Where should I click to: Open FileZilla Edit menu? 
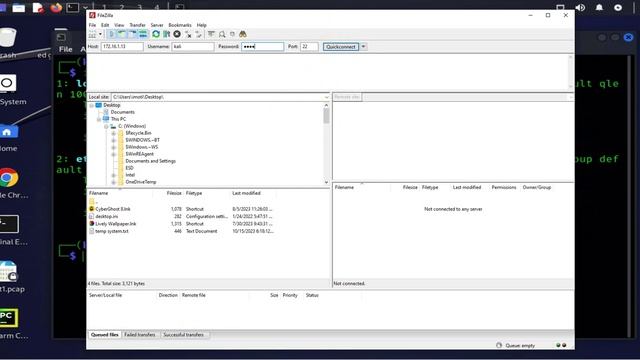(x=105, y=25)
